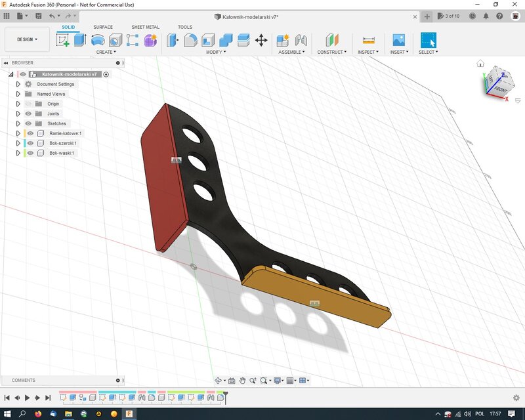Click the timeline end marker
This screenshot has width=525, height=420.
226,398
